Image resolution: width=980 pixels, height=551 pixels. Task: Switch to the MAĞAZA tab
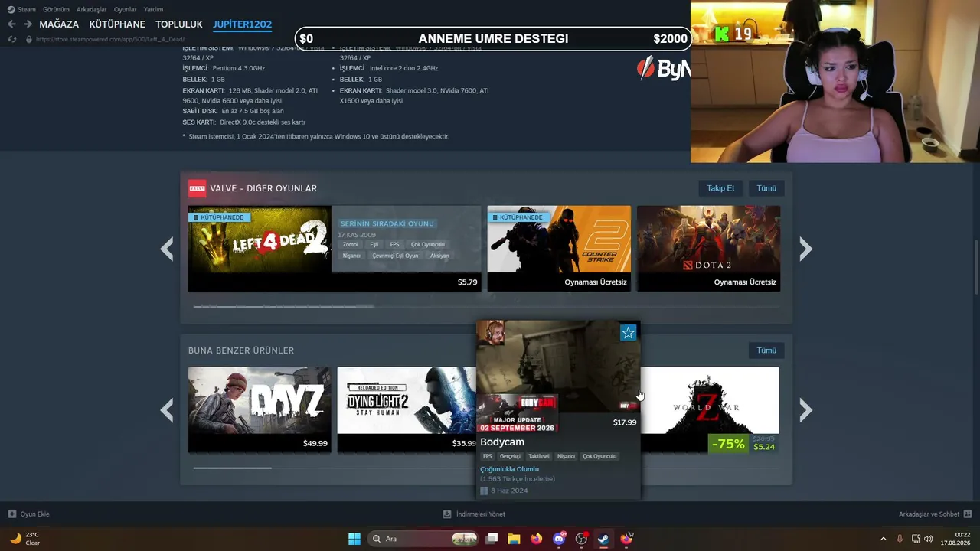point(59,24)
